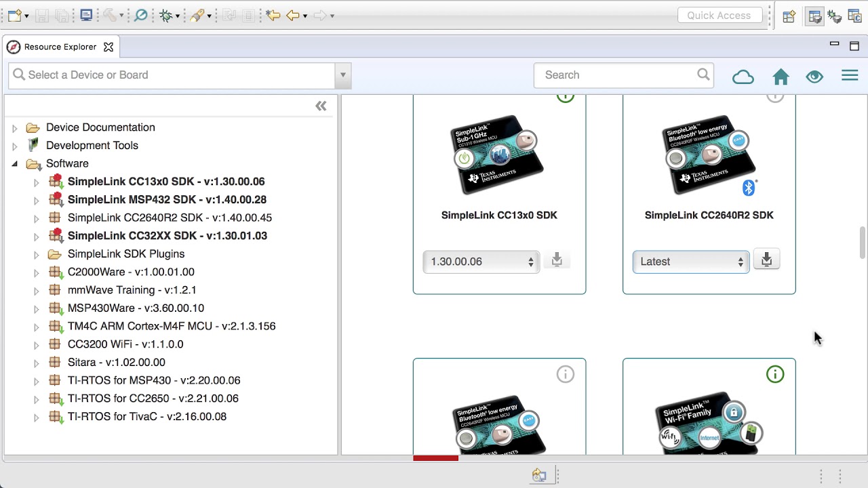Image resolution: width=868 pixels, height=488 pixels.
Task: Open the hamburger menu
Action: click(x=850, y=75)
